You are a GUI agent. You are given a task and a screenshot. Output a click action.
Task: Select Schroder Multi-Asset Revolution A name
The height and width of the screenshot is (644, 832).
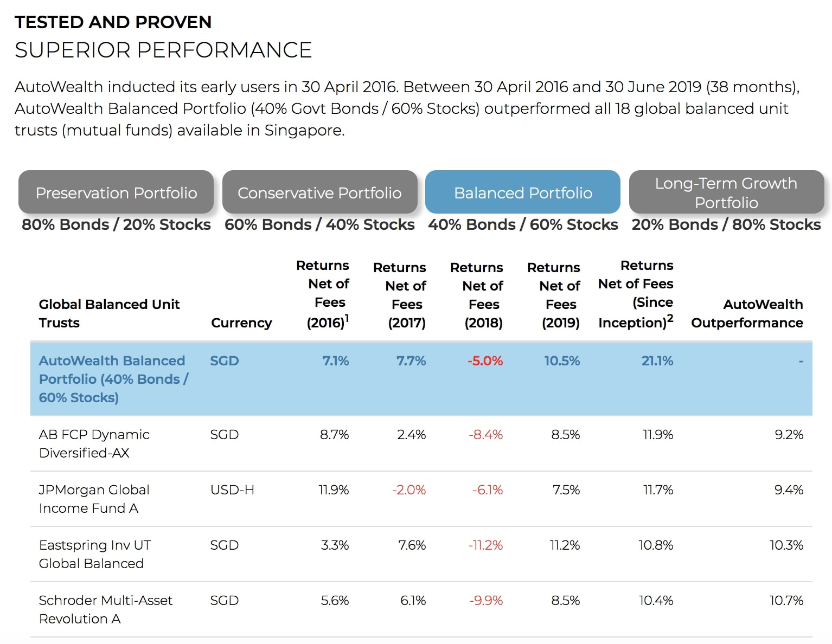(x=106, y=609)
